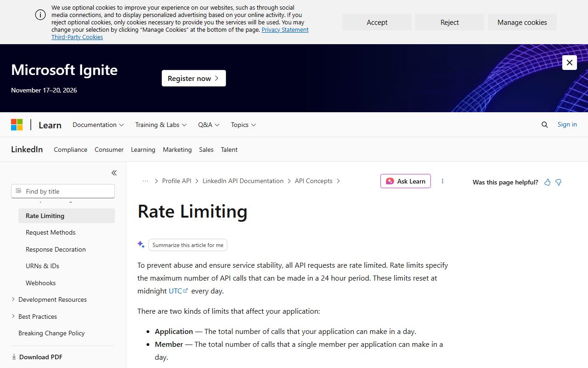Collapse the table of contents sidebar
This screenshot has width=588, height=368.
pos(114,173)
